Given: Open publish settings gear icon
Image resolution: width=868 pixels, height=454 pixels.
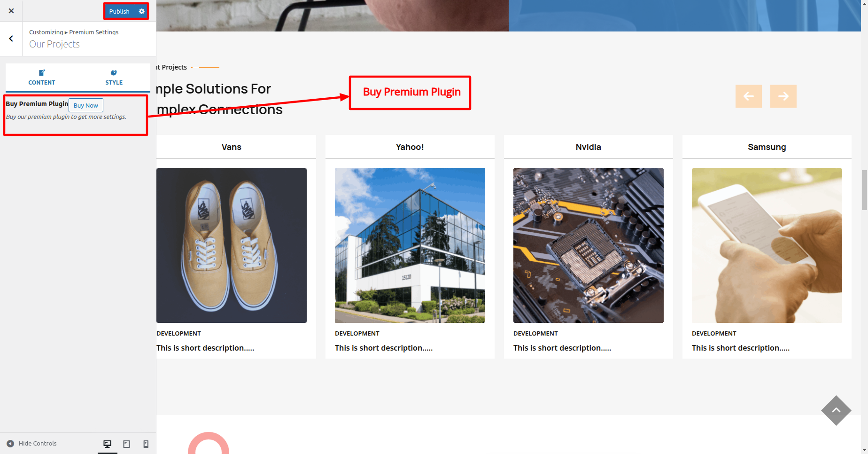Looking at the screenshot, I should point(142,11).
